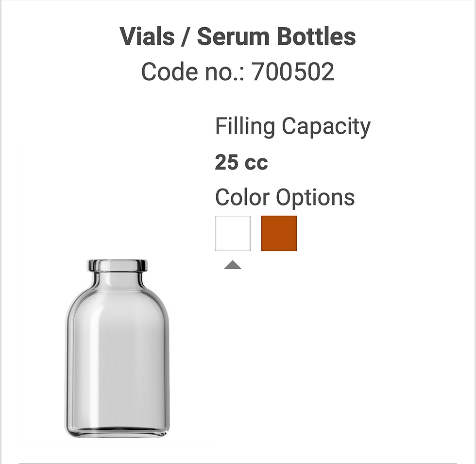476x464 pixels.
Task: Click the Code no. label
Action: coord(193,72)
